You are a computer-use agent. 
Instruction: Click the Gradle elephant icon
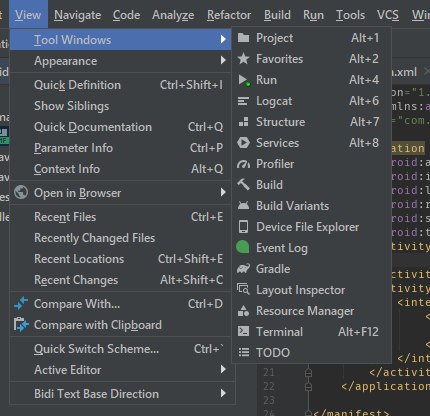tap(243, 269)
